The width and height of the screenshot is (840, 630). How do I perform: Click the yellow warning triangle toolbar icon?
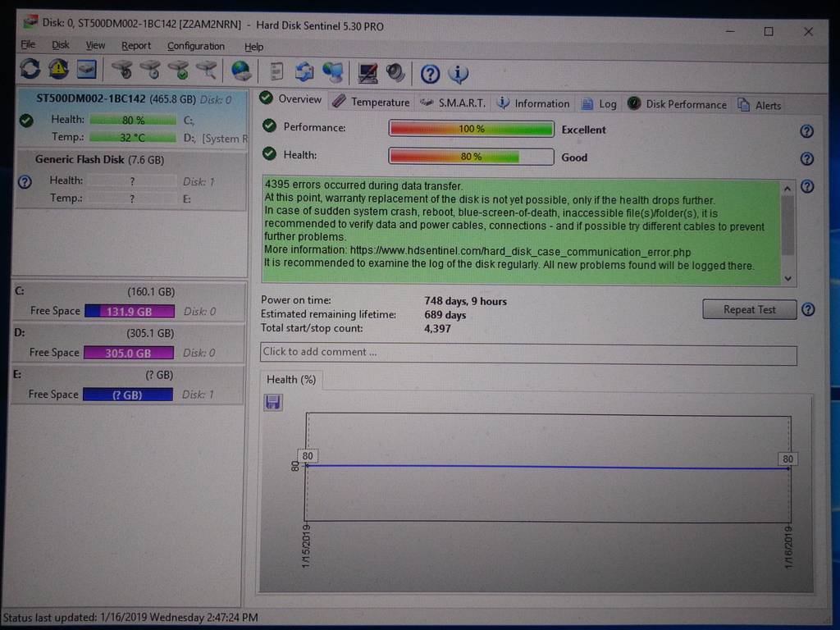(58, 69)
